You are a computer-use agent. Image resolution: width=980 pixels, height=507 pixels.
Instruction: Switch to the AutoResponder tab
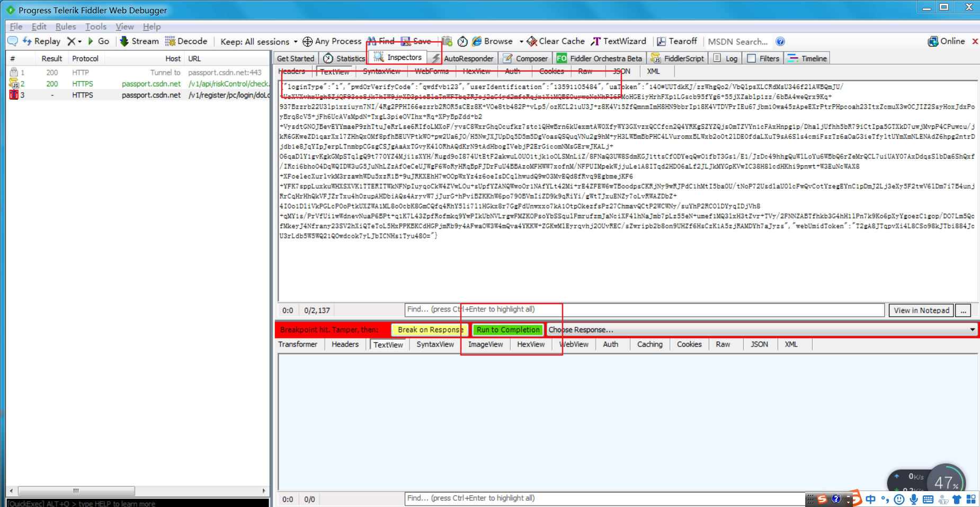click(462, 58)
